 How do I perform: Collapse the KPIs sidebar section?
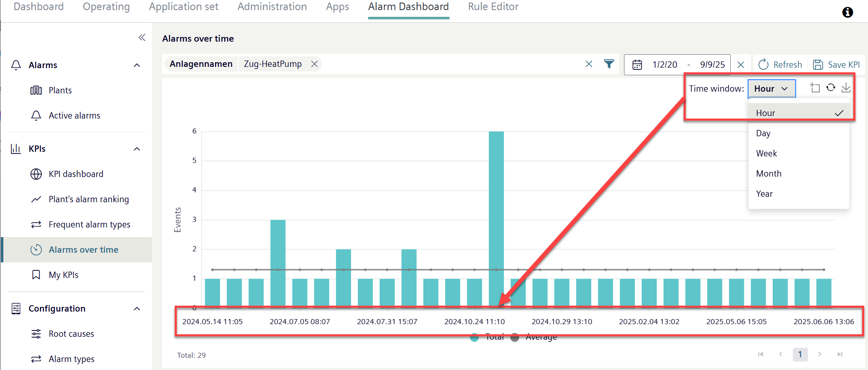pyautogui.click(x=137, y=149)
